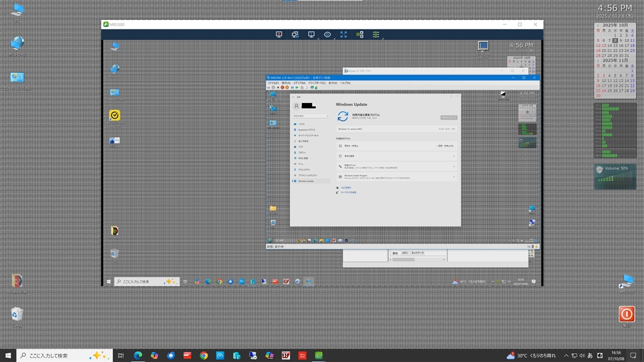Image resolution: width=644 pixels, height=362 pixels.
Task: Click the file transfer icon in remote toolbar
Action: point(360,35)
